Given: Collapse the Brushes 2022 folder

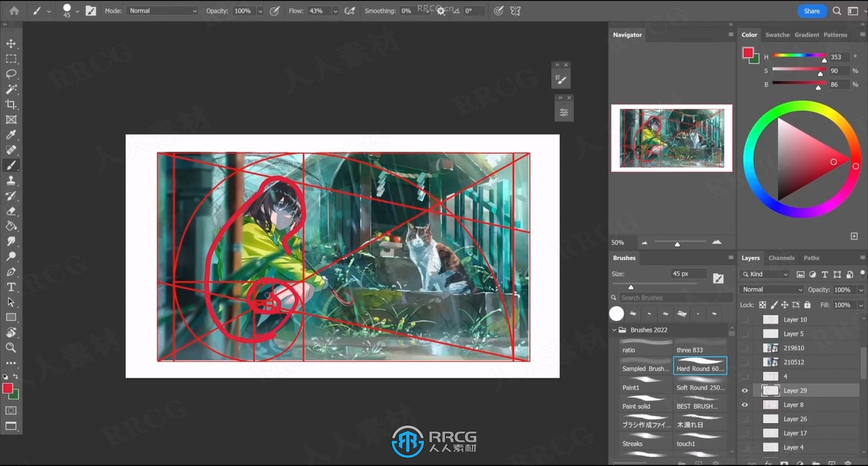Looking at the screenshot, I should click(614, 330).
